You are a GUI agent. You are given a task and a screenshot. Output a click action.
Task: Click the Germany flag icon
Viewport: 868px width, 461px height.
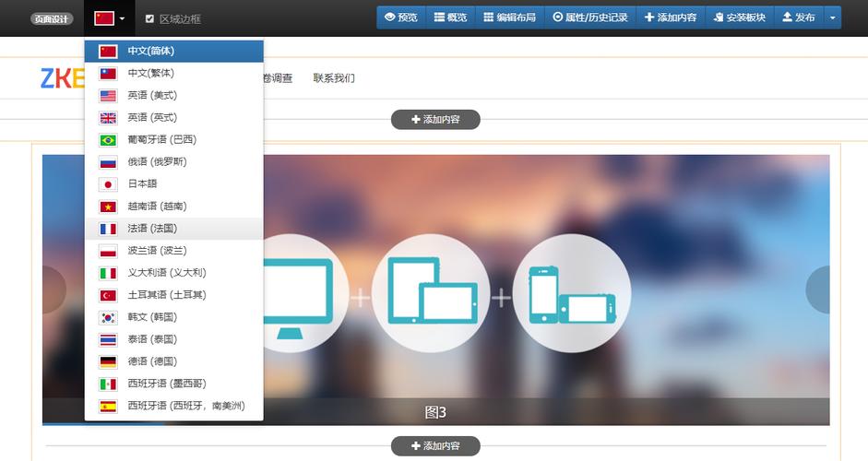point(108,361)
